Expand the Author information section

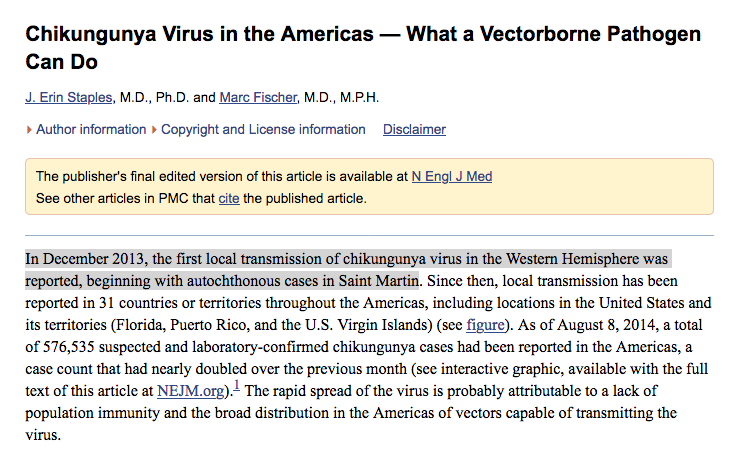pos(91,130)
